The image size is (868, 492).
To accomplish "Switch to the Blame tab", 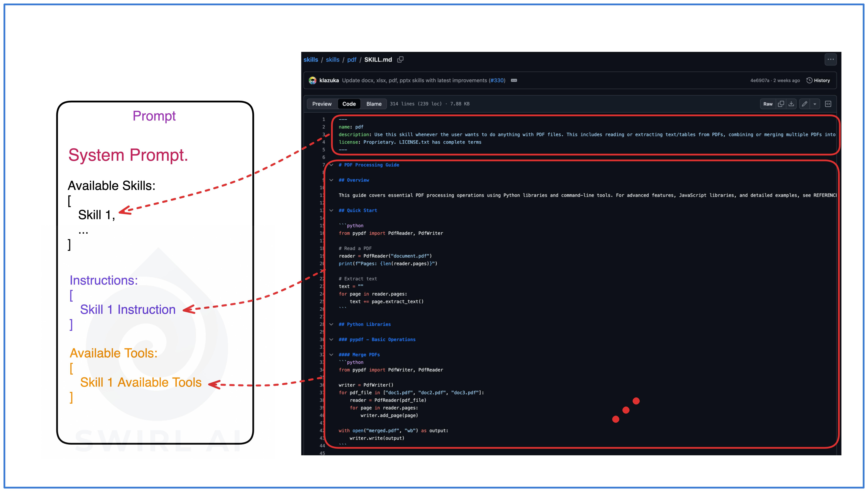I will [x=374, y=104].
